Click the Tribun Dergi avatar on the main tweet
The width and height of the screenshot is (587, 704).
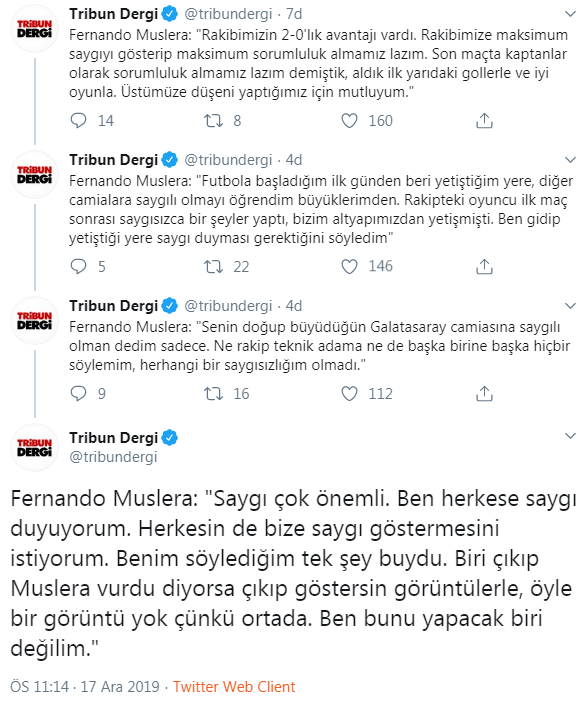pyautogui.click(x=35, y=447)
